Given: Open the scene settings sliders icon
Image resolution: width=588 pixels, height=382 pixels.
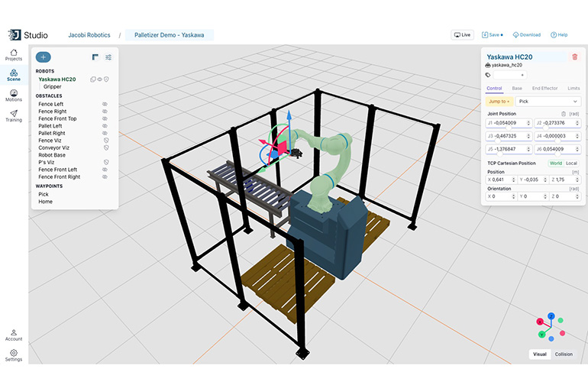Looking at the screenshot, I should click(108, 57).
